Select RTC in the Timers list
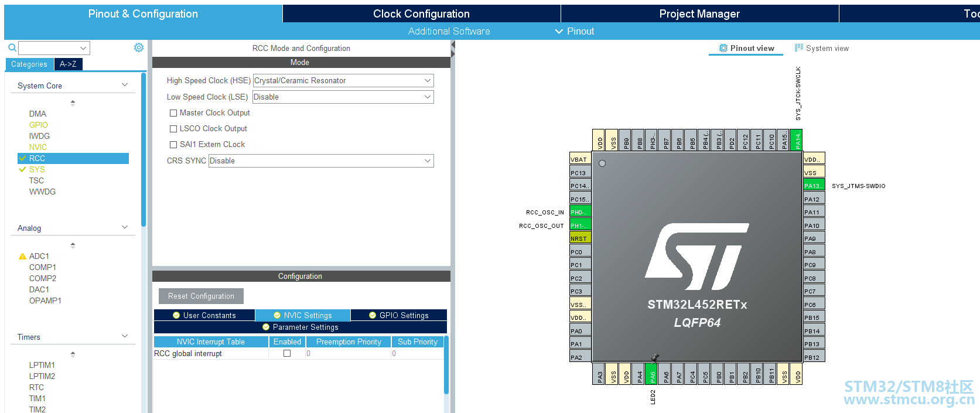Image resolution: width=980 pixels, height=413 pixels. click(x=36, y=387)
